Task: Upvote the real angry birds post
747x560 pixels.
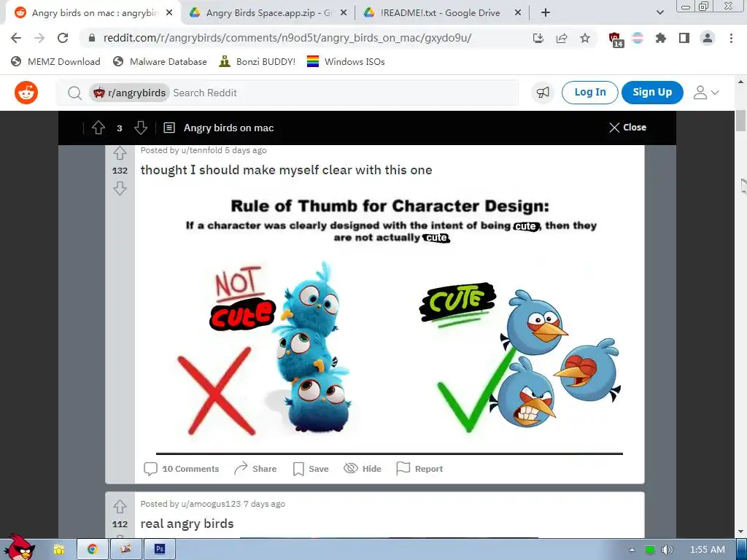Action: click(x=120, y=506)
